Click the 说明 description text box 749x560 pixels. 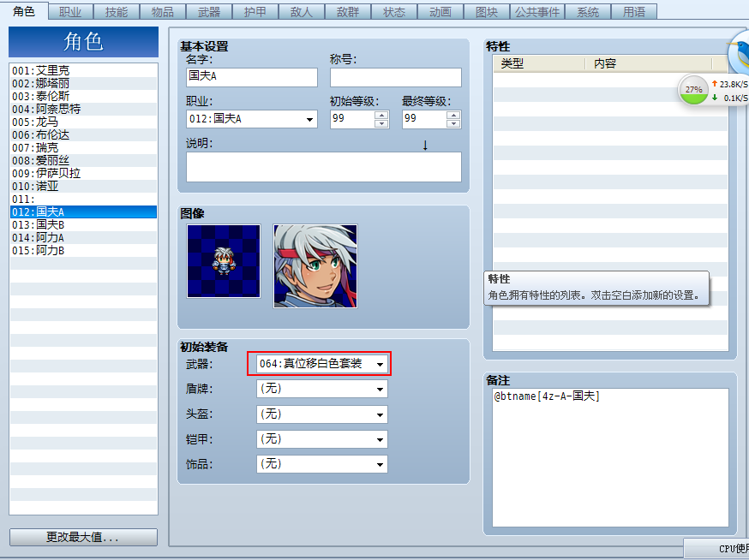(x=324, y=167)
